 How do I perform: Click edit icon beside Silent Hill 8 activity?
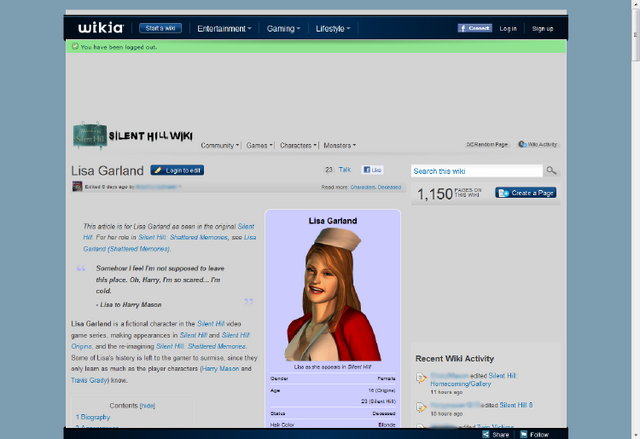point(421,407)
